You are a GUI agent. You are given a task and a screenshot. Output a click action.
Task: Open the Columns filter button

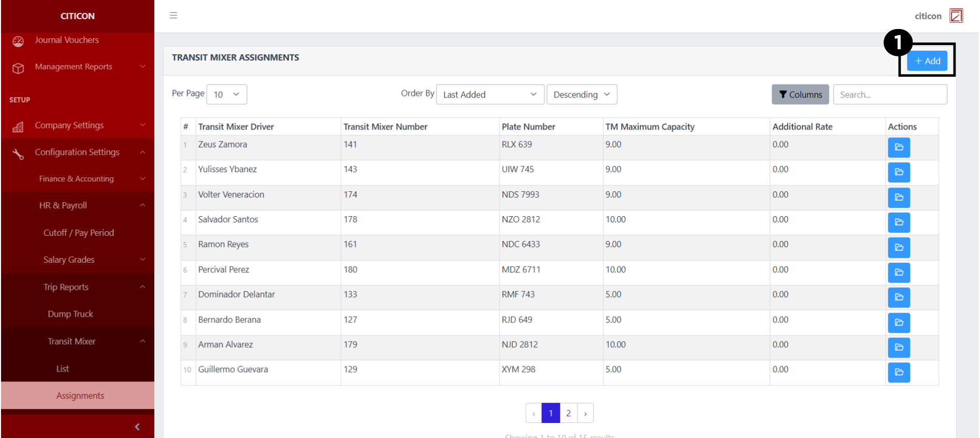click(800, 94)
